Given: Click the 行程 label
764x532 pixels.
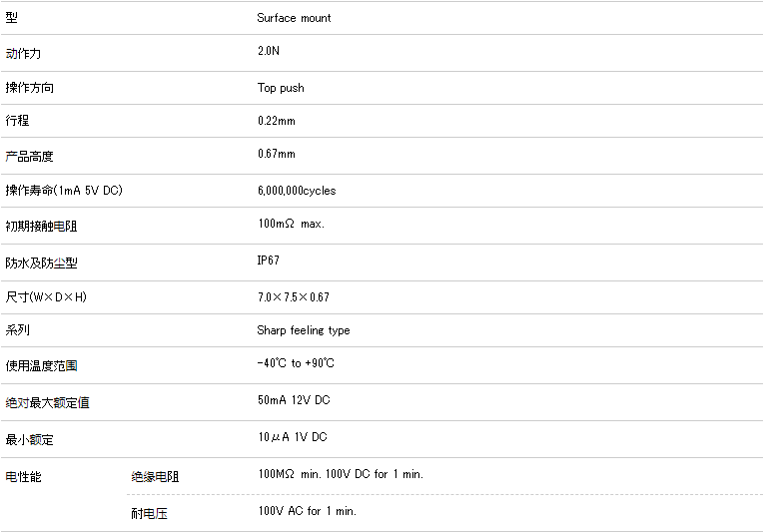Looking at the screenshot, I should click(18, 121).
